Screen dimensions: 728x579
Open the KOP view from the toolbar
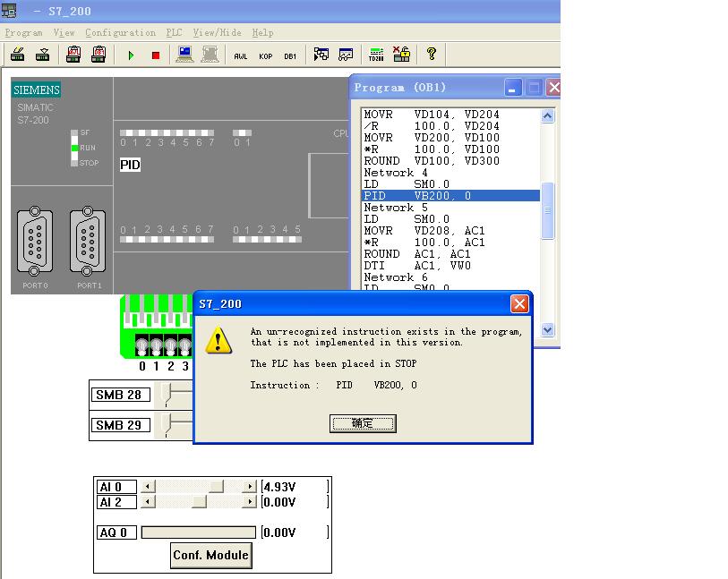266,56
